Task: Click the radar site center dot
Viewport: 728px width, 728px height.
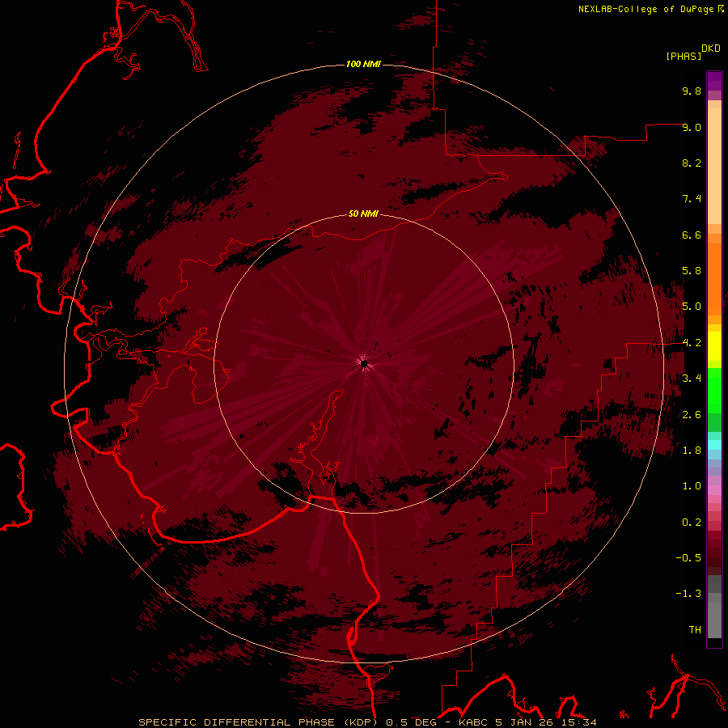Action: (x=365, y=363)
